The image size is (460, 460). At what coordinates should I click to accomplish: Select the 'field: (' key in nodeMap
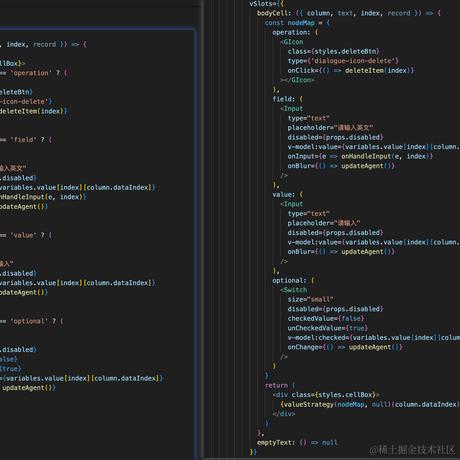pyautogui.click(x=287, y=99)
